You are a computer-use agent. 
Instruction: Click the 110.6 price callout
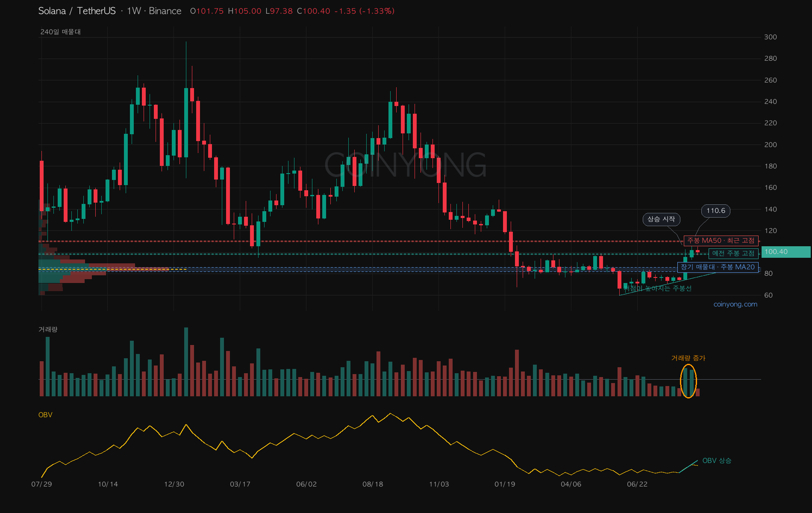(x=716, y=211)
